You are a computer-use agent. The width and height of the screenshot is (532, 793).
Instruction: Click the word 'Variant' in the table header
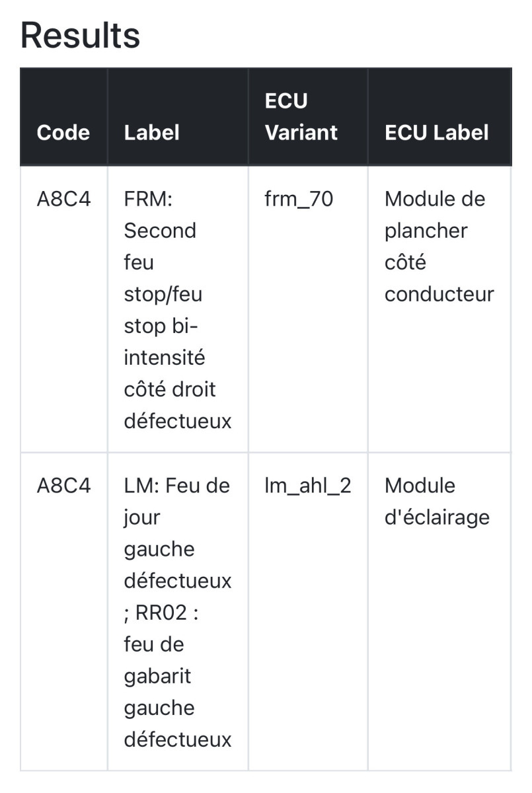tap(301, 132)
